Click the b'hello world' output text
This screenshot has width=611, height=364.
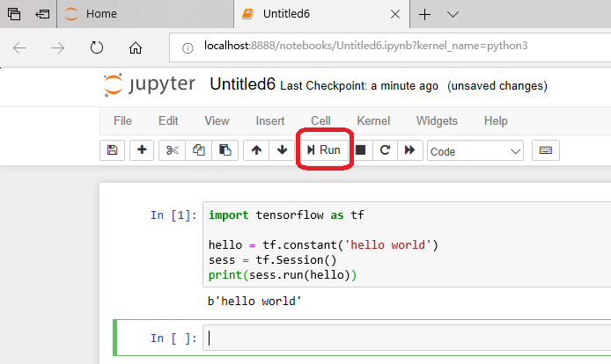pos(254,302)
